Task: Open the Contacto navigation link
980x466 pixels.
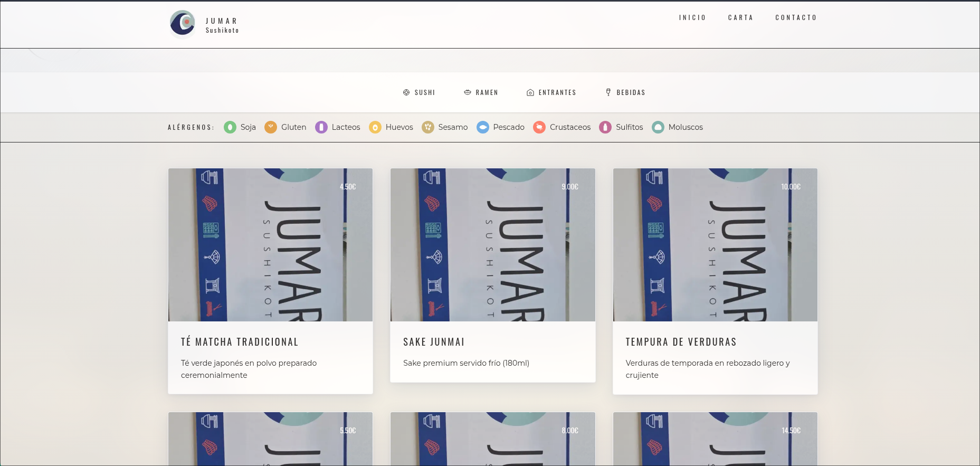Action: [x=796, y=17]
